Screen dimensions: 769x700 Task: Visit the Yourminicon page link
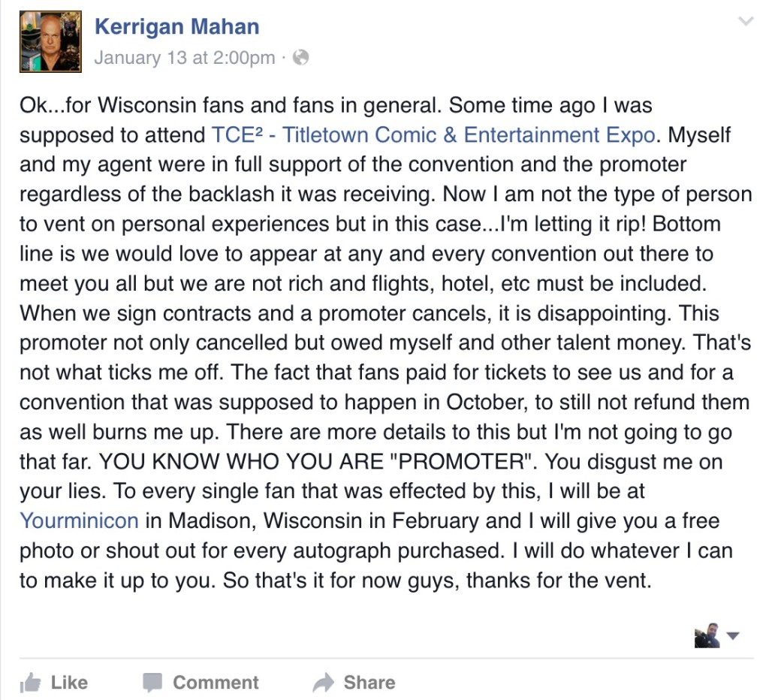79,520
